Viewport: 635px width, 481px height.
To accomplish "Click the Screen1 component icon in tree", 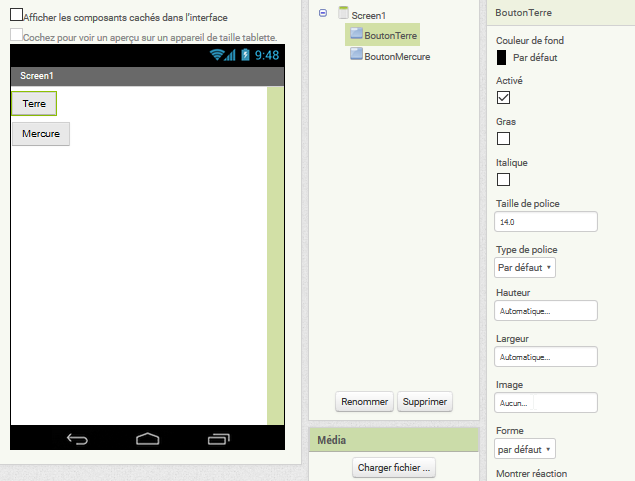I will coord(344,14).
